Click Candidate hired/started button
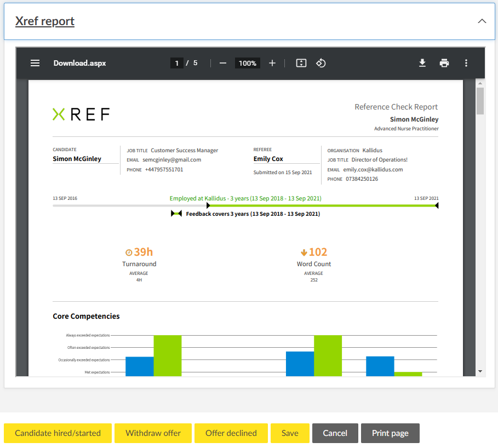Image resolution: width=498 pixels, height=448 pixels. click(58, 433)
